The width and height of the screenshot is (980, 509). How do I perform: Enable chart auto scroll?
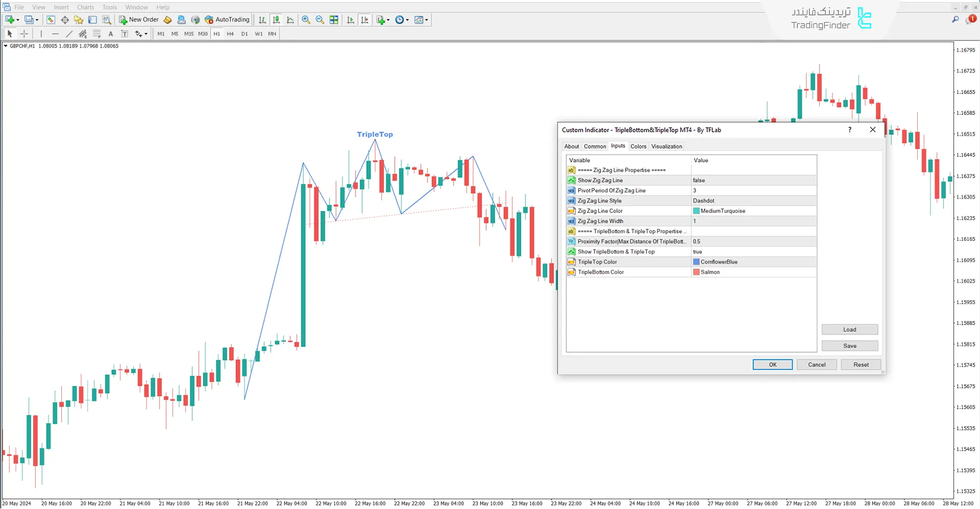[x=350, y=19]
